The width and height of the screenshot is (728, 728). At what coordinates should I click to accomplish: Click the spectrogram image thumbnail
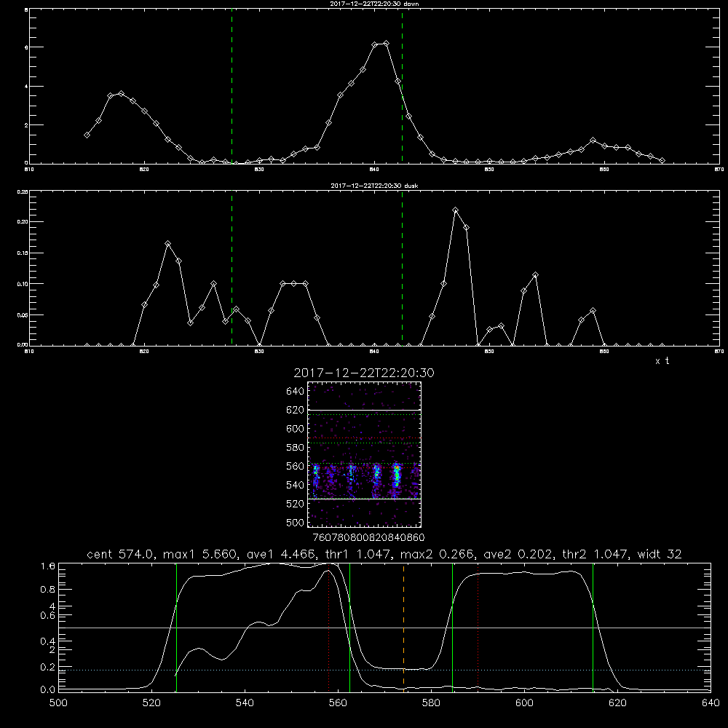tap(364, 454)
